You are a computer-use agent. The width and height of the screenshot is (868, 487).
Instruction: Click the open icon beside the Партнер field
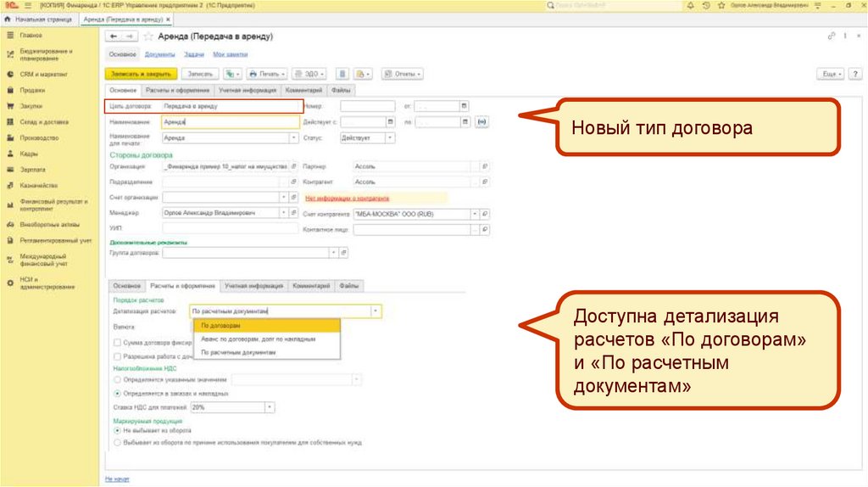(484, 166)
